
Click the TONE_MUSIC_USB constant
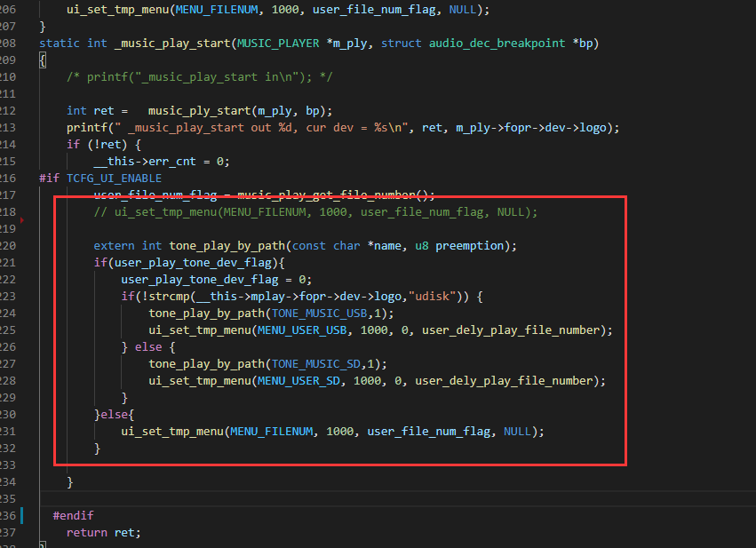point(319,314)
